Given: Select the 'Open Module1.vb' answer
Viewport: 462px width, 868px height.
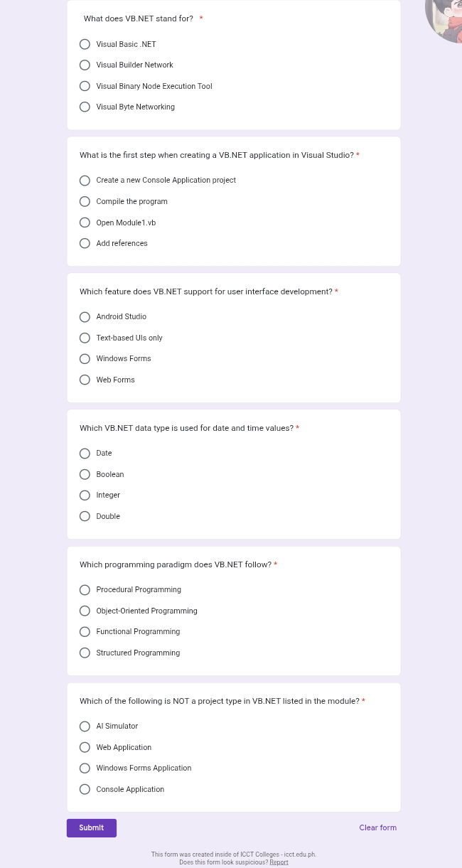Looking at the screenshot, I should pyautogui.click(x=85, y=223).
